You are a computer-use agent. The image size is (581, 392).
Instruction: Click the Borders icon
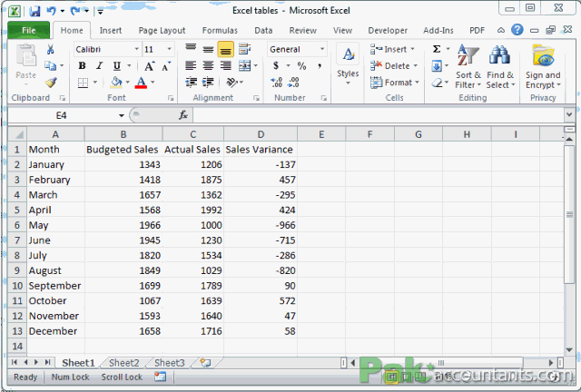tap(83, 83)
